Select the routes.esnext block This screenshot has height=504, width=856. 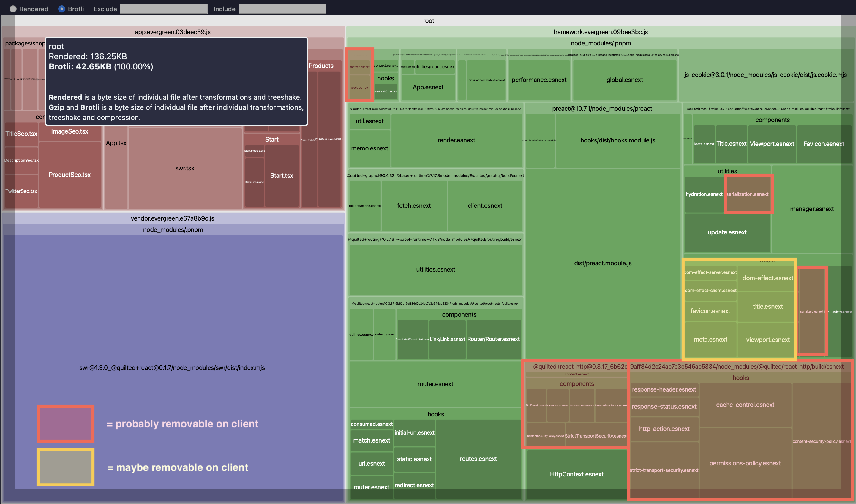click(x=478, y=459)
